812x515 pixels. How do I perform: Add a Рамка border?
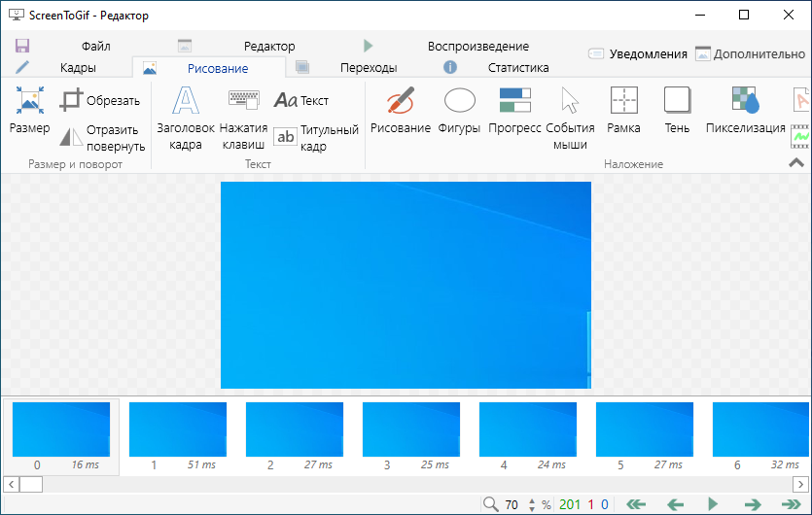pyautogui.click(x=623, y=111)
